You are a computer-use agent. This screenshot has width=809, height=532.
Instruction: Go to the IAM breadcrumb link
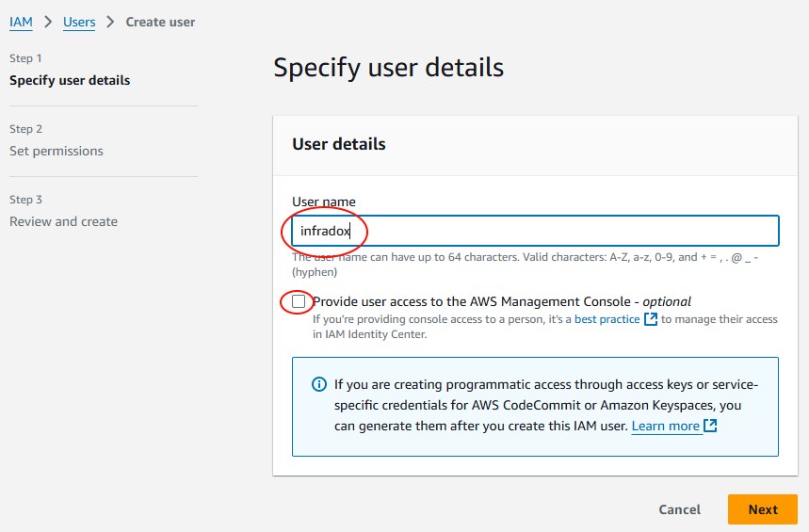tap(21, 23)
